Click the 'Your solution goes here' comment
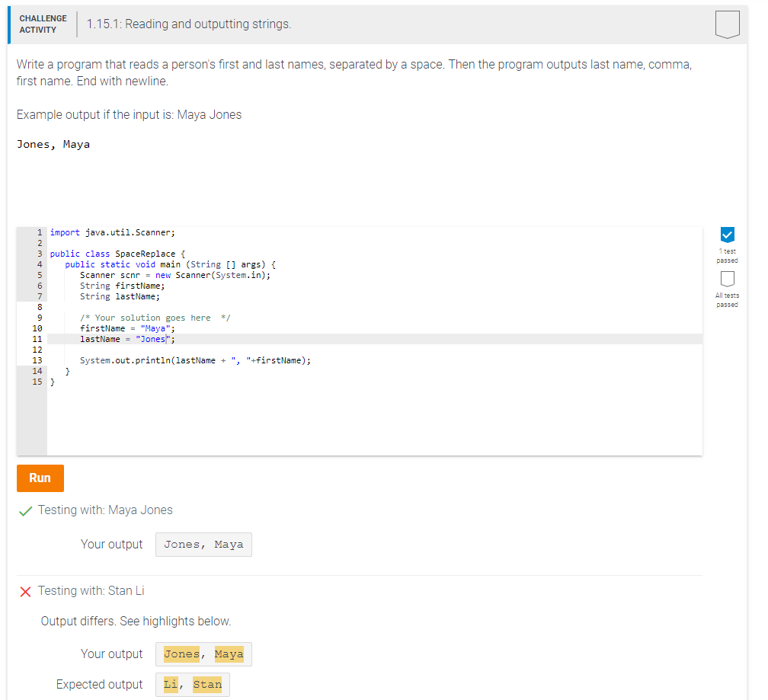This screenshot has width=768, height=700. (155, 318)
